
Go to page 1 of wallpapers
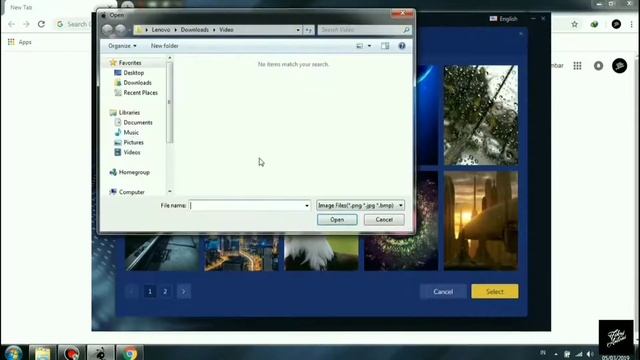point(150,291)
